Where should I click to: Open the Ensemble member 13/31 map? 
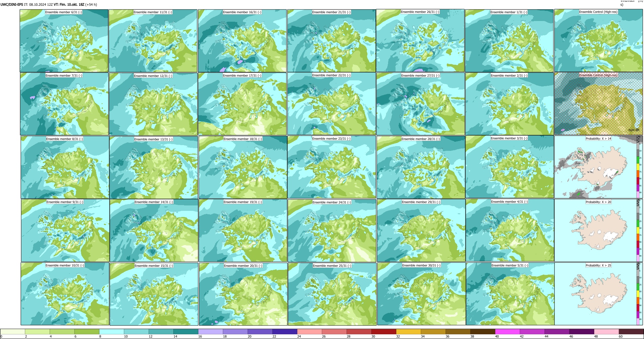(154, 167)
